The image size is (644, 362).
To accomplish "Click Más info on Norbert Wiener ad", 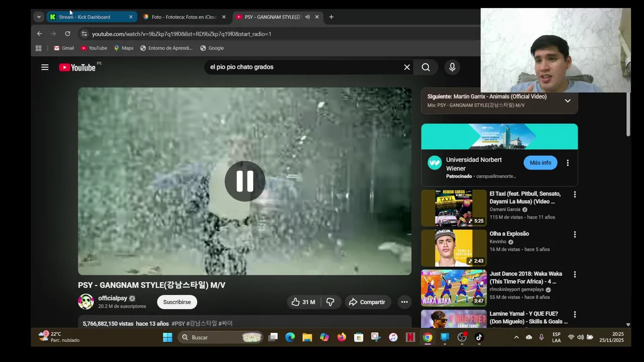I will tap(540, 163).
